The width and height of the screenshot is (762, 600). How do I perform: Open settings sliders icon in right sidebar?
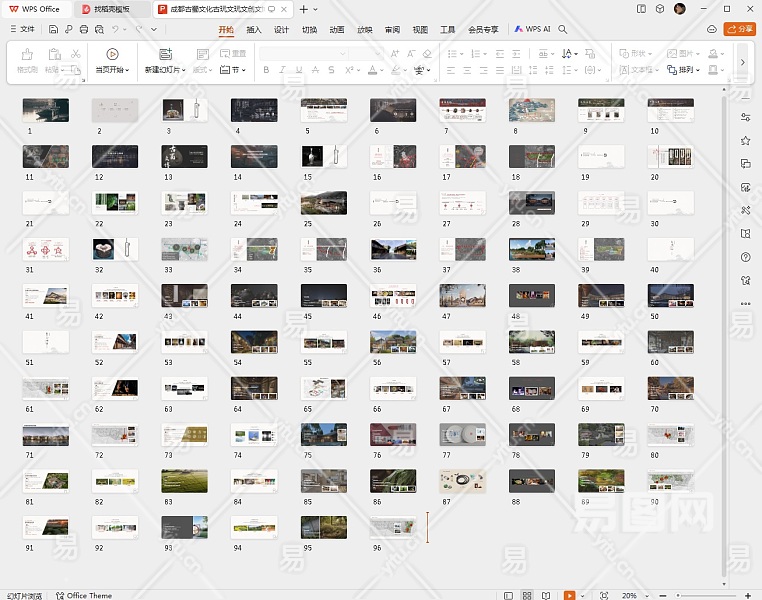pos(745,117)
